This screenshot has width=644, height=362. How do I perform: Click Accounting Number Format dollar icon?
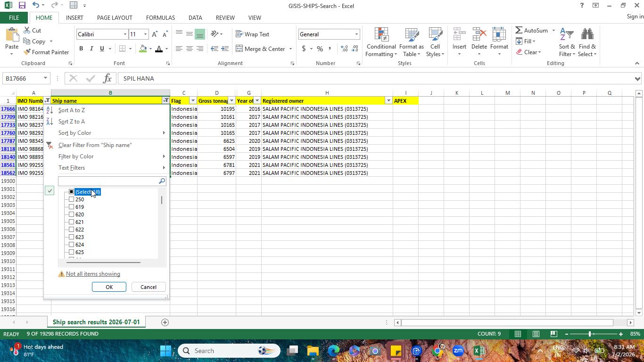(x=304, y=49)
